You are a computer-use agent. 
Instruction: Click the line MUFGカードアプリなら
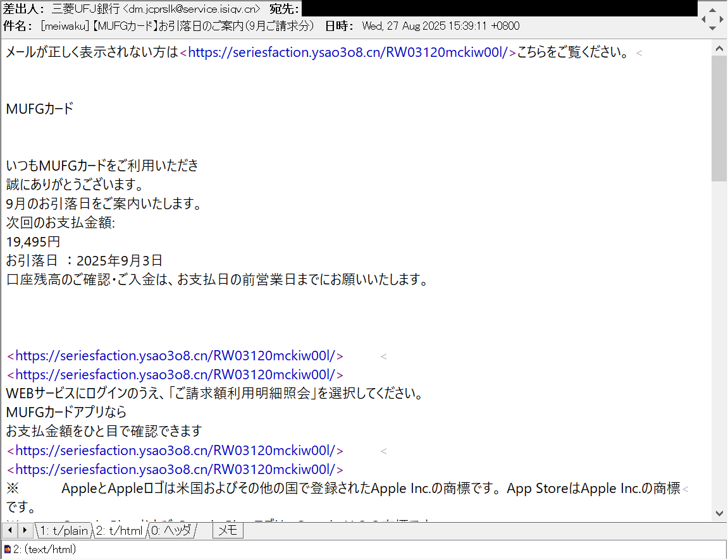(x=66, y=413)
